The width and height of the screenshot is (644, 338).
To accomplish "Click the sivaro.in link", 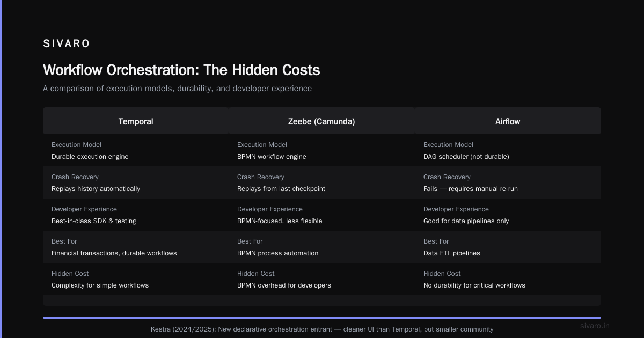I will click(x=595, y=326).
